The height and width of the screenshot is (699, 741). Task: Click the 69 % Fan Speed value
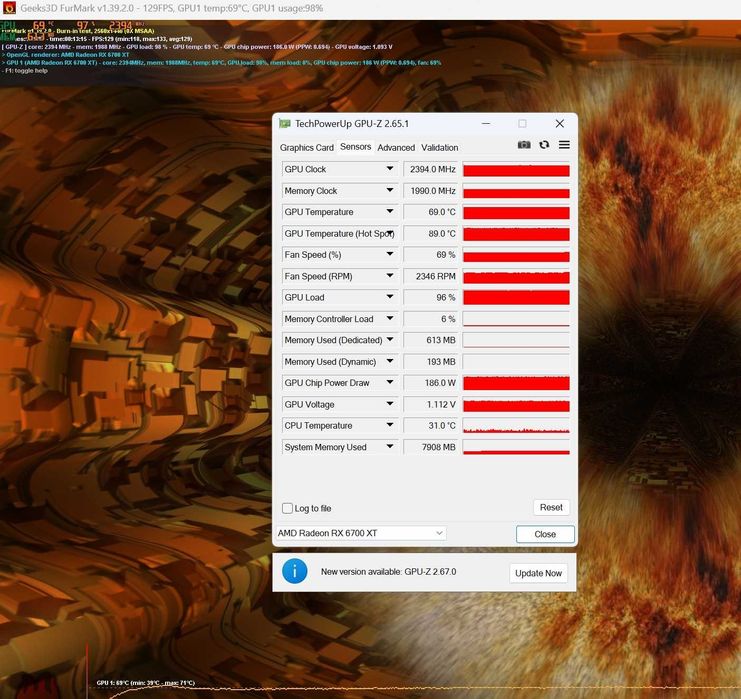[431, 255]
